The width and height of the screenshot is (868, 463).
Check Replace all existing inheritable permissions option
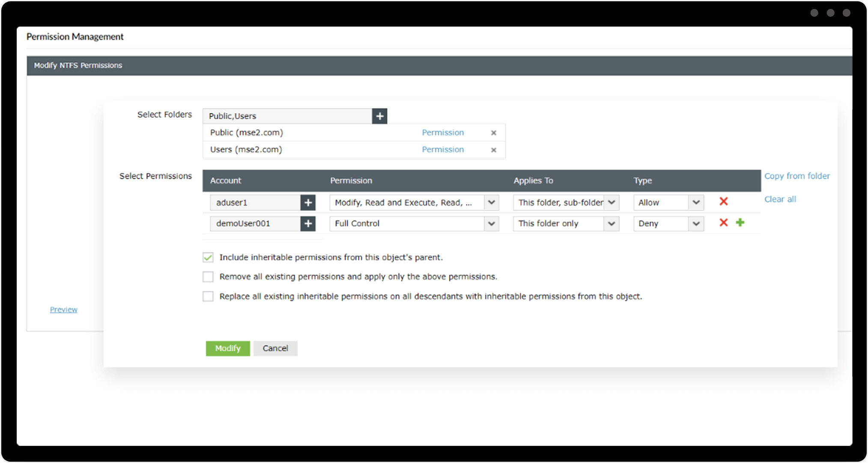click(208, 297)
